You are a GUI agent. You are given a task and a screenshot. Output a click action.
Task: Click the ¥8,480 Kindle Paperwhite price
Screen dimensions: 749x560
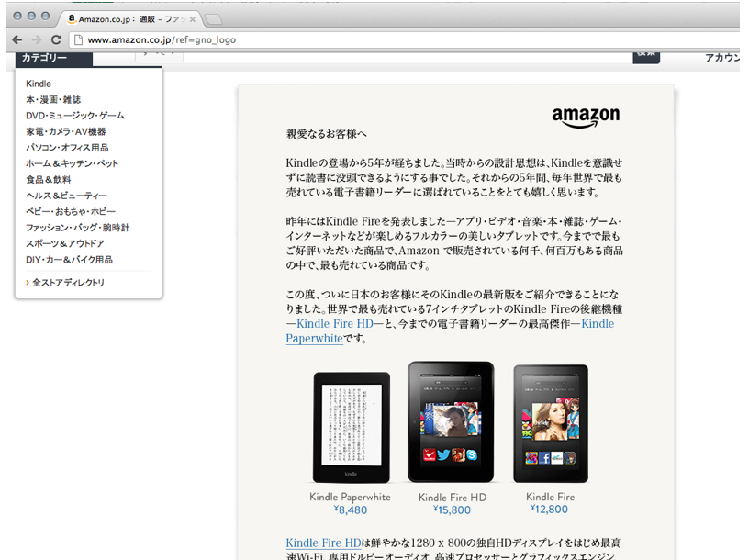350,510
